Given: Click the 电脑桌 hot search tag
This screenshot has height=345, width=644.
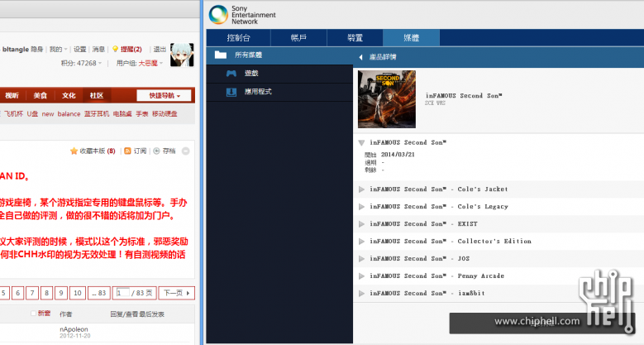Looking at the screenshot, I should [x=122, y=114].
